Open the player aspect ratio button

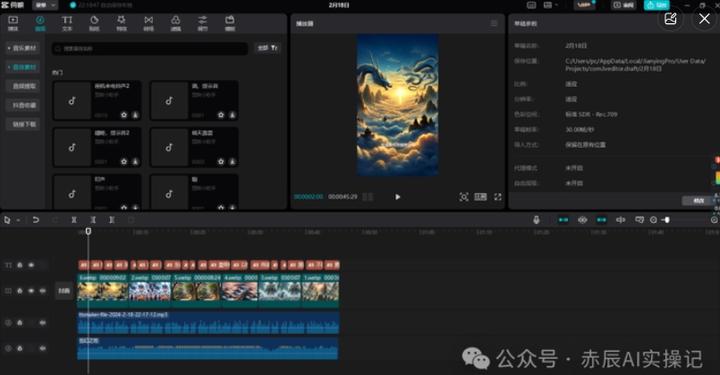(x=480, y=197)
